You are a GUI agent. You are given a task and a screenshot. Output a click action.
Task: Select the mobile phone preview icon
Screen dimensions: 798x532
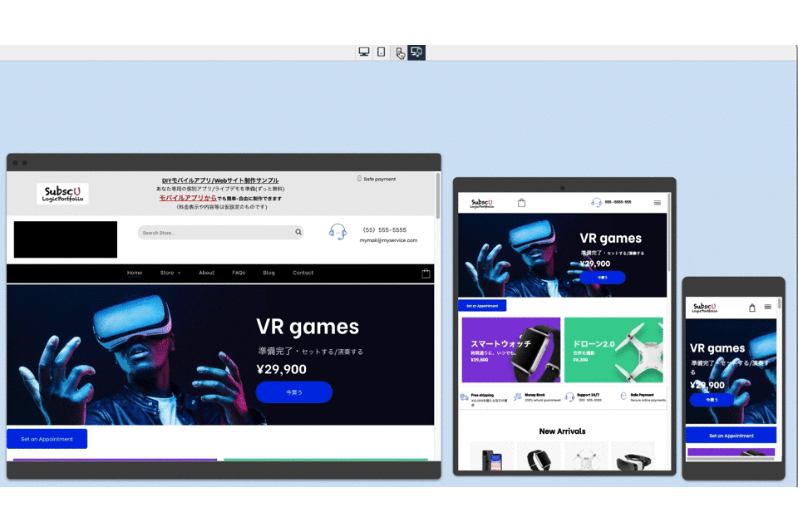(400, 52)
